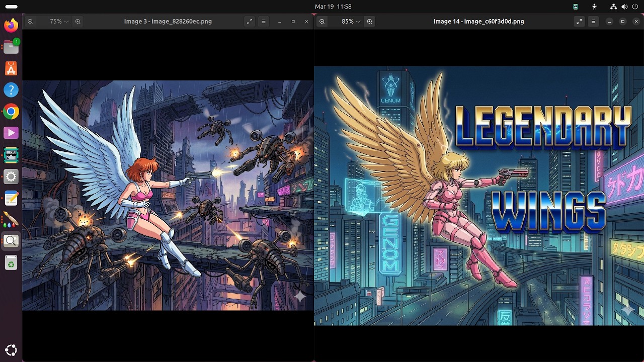The image size is (644, 362).
Task: Zoom out in Image 14 window
Action: coord(322,22)
